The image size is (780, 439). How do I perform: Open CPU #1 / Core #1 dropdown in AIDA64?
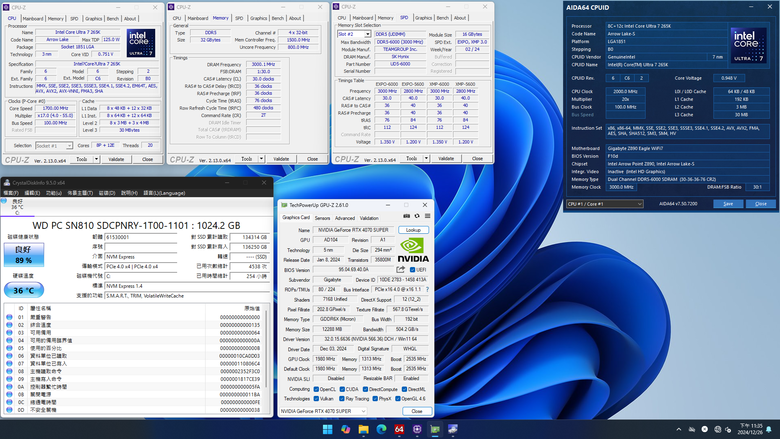[605, 204]
